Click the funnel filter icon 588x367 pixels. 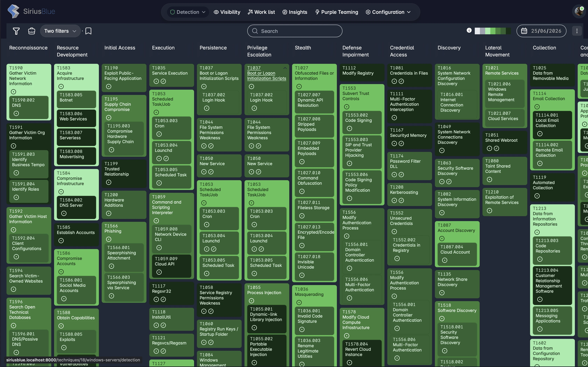tap(16, 31)
